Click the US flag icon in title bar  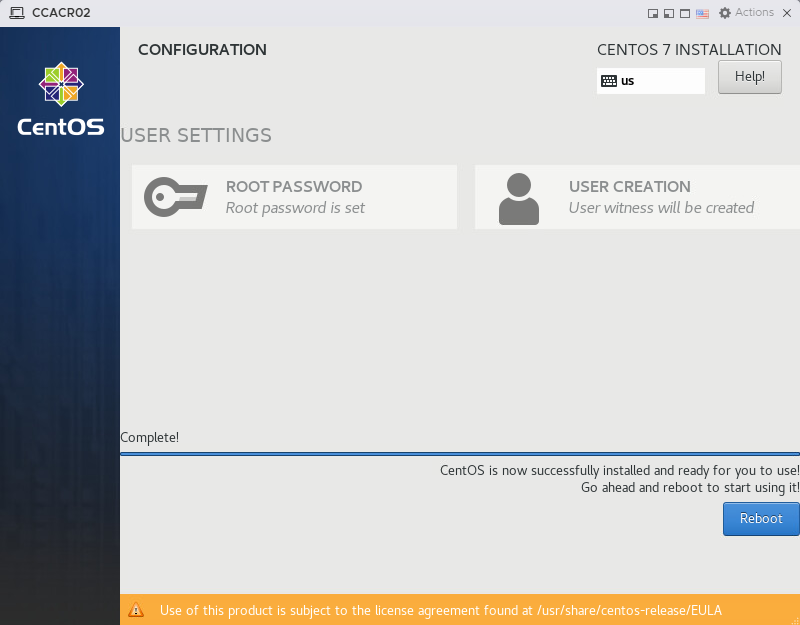(703, 13)
